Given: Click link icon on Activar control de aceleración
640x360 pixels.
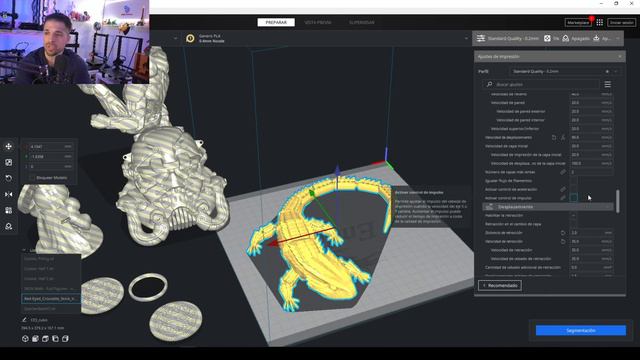Looking at the screenshot, I should tap(563, 189).
